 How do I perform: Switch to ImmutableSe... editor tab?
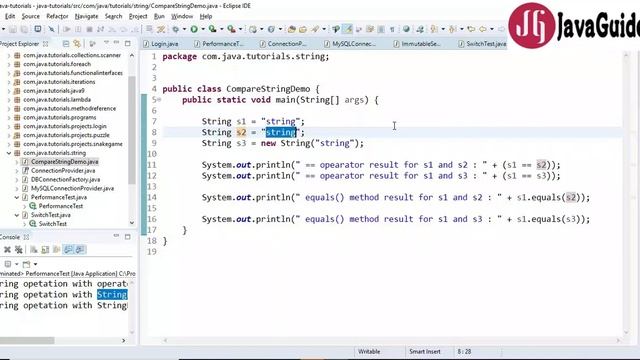[x=417, y=44]
